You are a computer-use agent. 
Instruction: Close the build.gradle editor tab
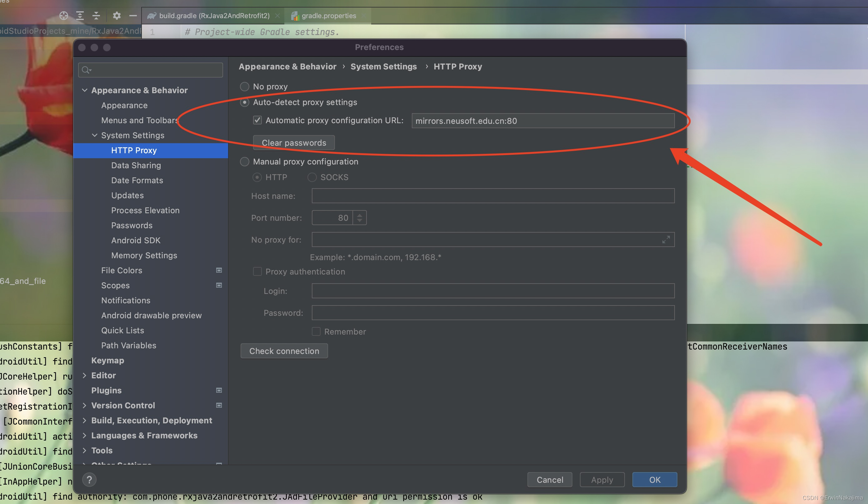pos(277,16)
